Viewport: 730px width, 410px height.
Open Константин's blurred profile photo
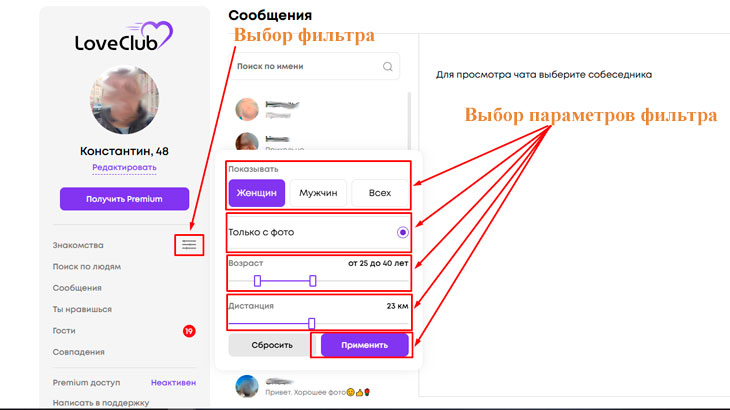point(124,100)
